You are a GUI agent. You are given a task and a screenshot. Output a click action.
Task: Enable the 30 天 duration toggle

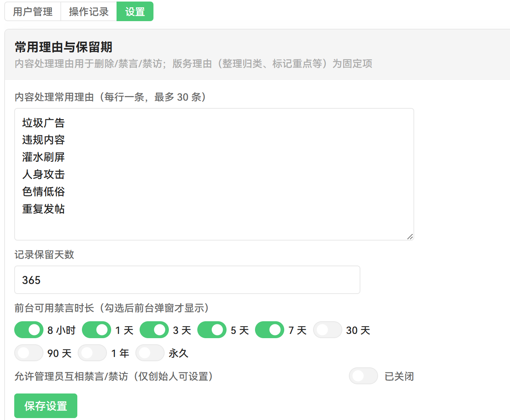pyautogui.click(x=327, y=330)
